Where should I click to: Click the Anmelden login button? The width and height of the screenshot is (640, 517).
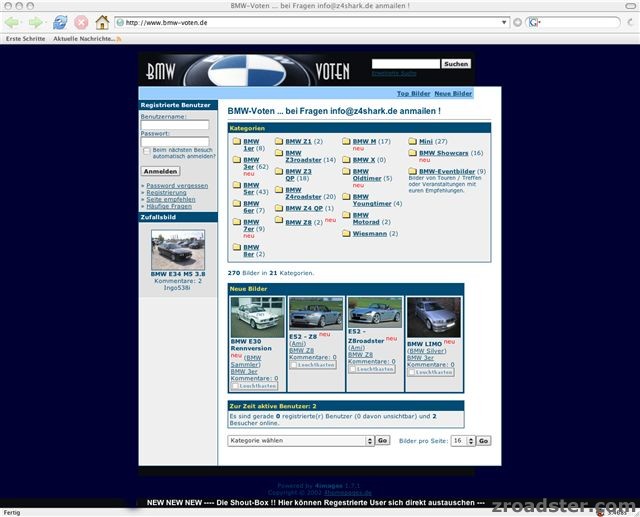pos(160,171)
